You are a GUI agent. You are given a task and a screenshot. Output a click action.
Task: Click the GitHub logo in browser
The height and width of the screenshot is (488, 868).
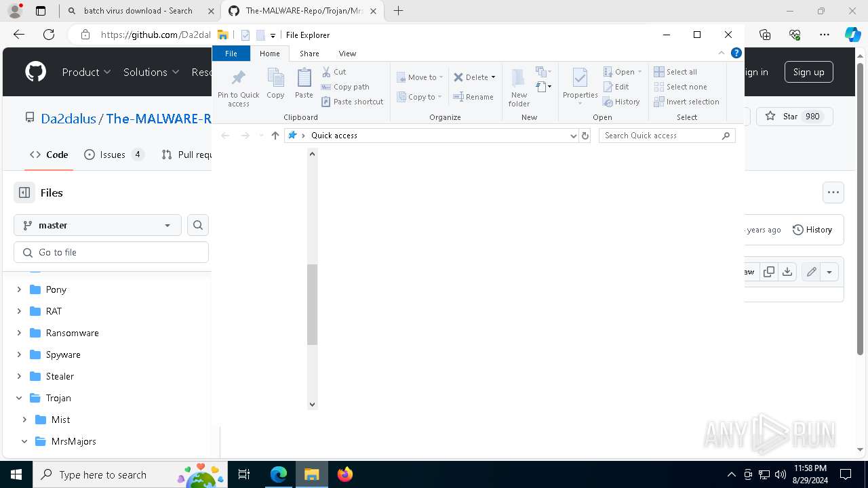click(35, 72)
